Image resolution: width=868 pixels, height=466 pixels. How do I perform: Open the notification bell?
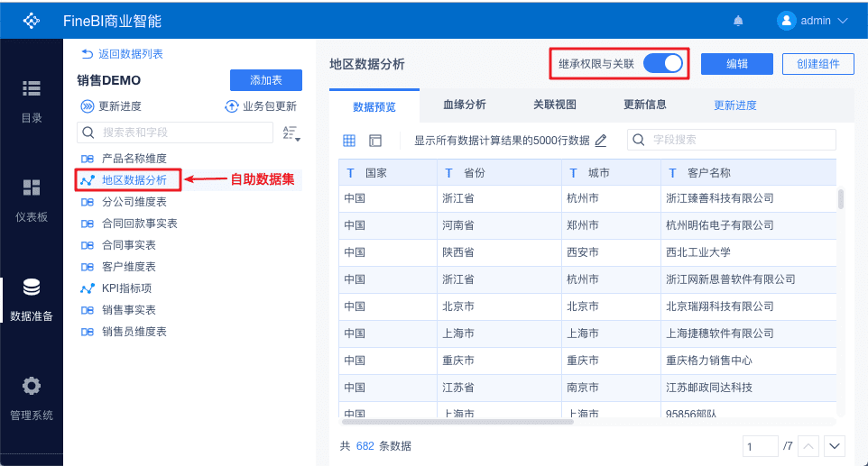coord(738,21)
